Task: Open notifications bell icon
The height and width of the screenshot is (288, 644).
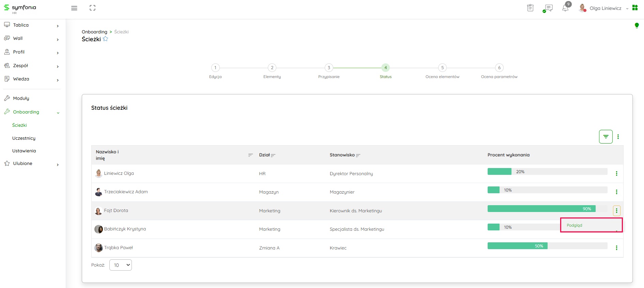Action: coord(565,8)
